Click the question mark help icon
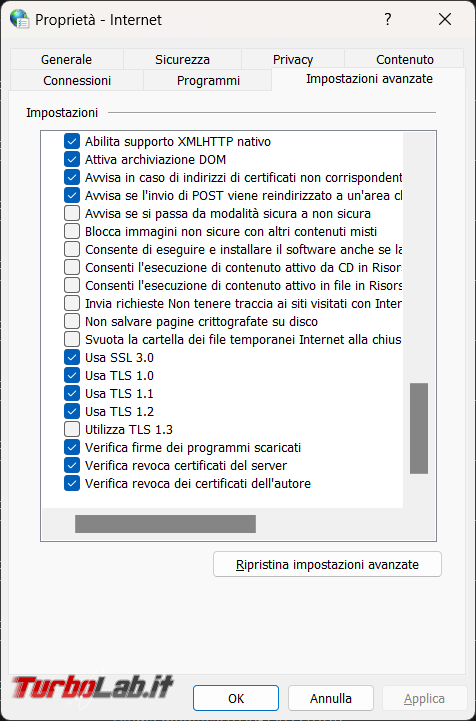Image resolution: width=476 pixels, height=721 pixels. pos(387,19)
